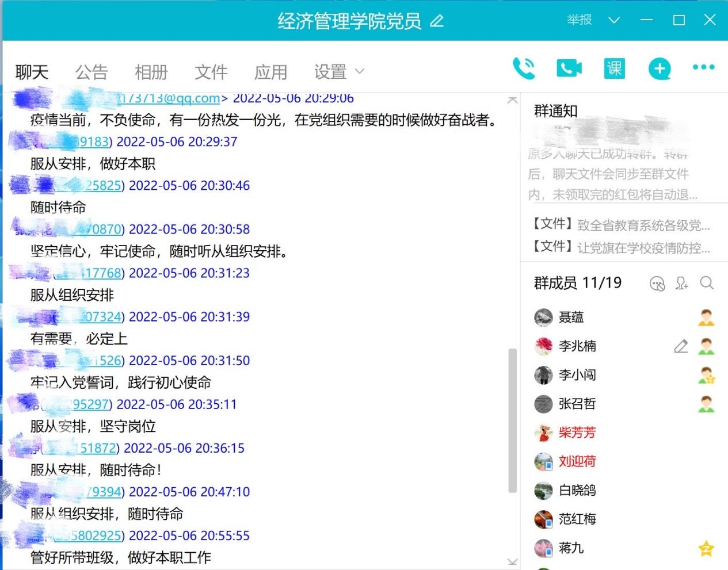Image resolution: width=728 pixels, height=570 pixels.
Task: Click the add member icon in member list
Action: pyautogui.click(x=682, y=283)
